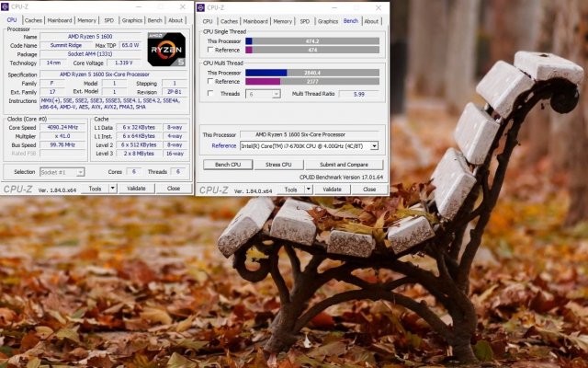Click Tools button in left CPU-Z window
This screenshot has height=368, width=588.
coord(95,189)
